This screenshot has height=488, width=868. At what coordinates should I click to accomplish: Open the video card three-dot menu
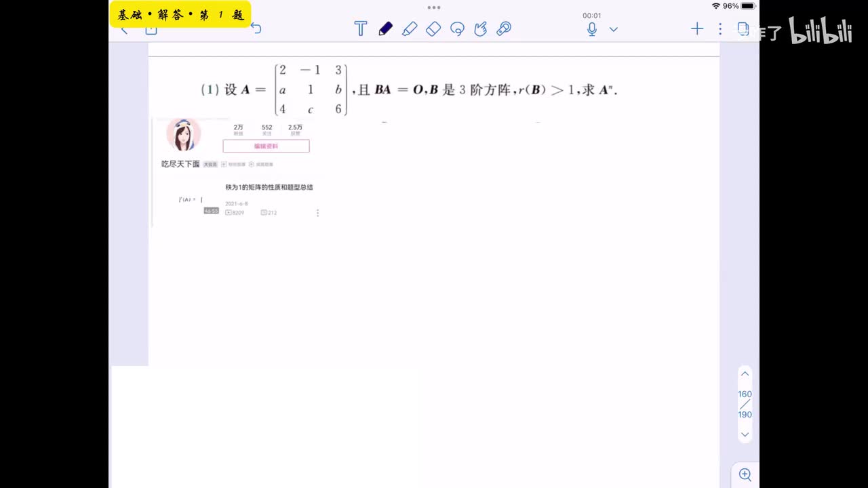[317, 213]
